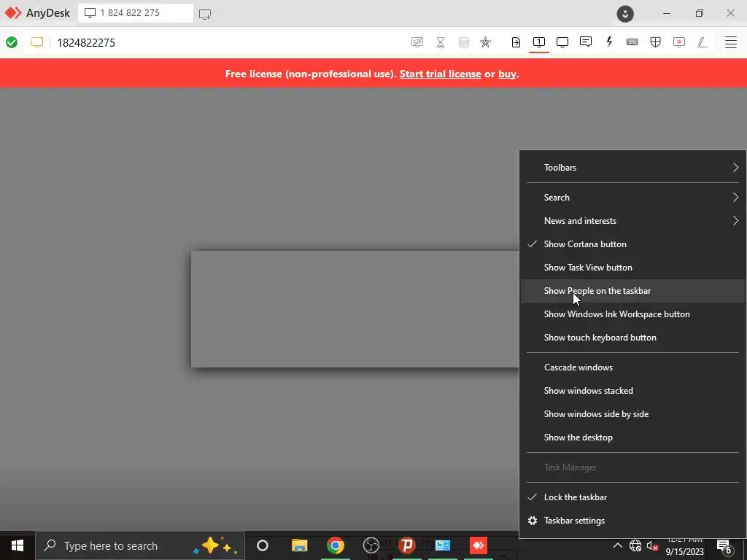Select Show windows stacked
The width and height of the screenshot is (747, 560).
coord(632,391)
